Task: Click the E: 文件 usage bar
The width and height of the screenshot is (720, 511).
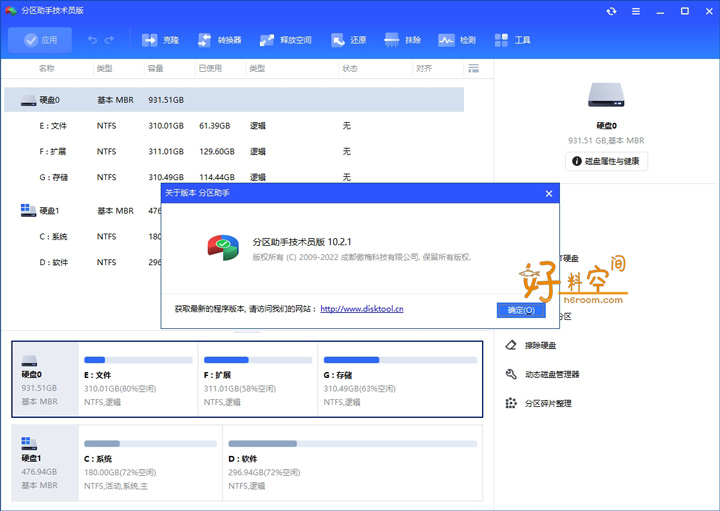Action: click(138, 360)
